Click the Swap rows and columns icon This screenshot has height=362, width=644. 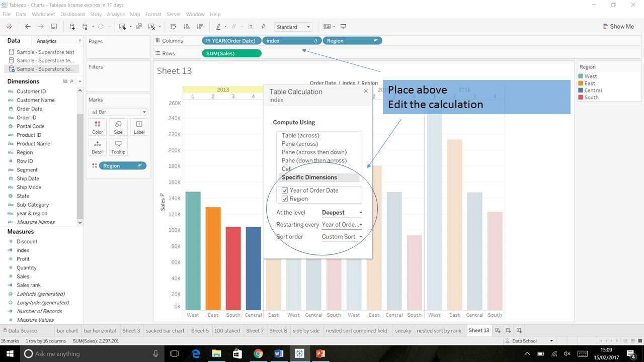(x=174, y=27)
